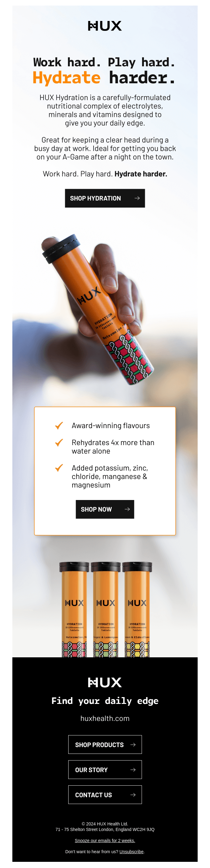Click the hand holding Watermelon tube photo
The height and width of the screenshot is (868, 210).
pyautogui.click(x=98, y=310)
